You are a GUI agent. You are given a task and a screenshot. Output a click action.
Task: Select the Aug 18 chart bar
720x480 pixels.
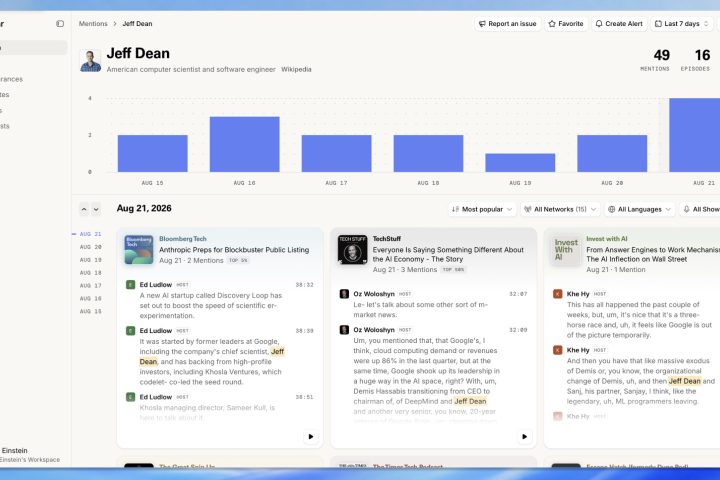tap(428, 153)
